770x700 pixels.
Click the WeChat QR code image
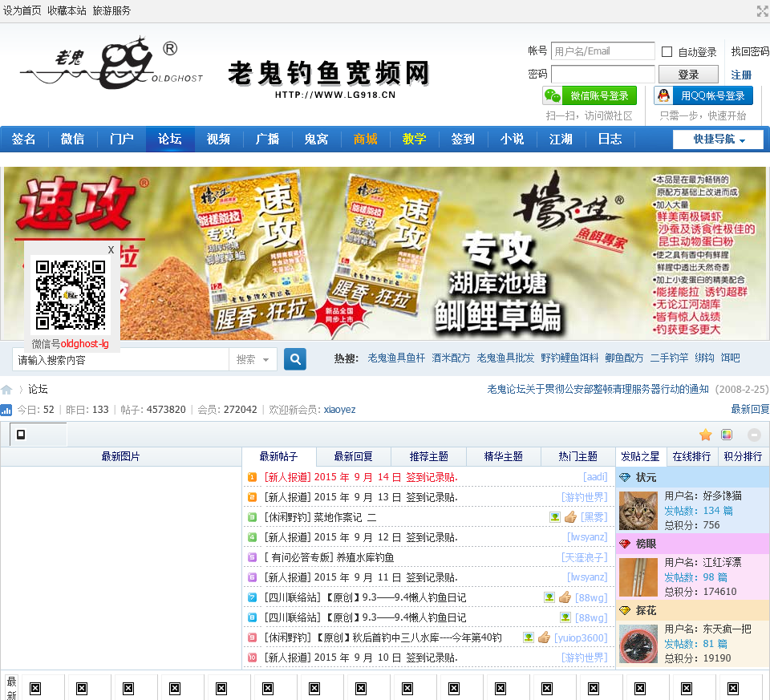71,294
